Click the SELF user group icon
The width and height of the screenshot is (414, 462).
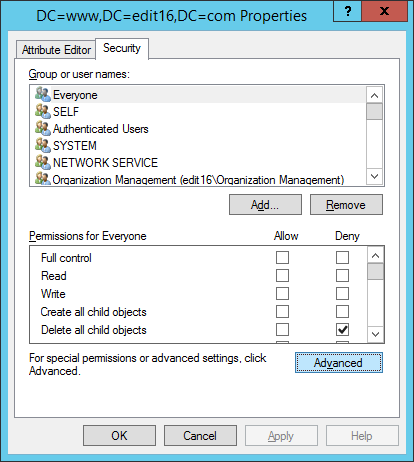[43, 111]
